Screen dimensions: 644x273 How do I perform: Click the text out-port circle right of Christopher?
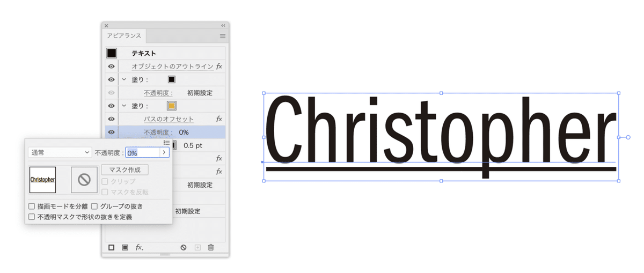pyautogui.click(x=628, y=137)
